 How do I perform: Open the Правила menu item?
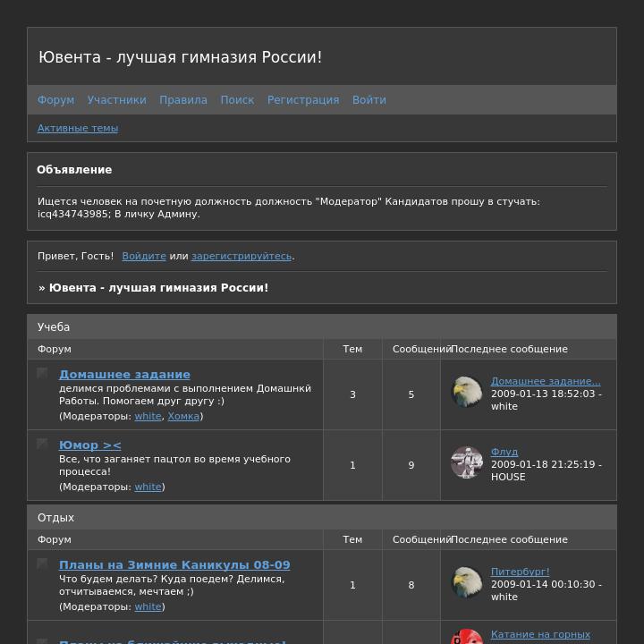tap(183, 100)
